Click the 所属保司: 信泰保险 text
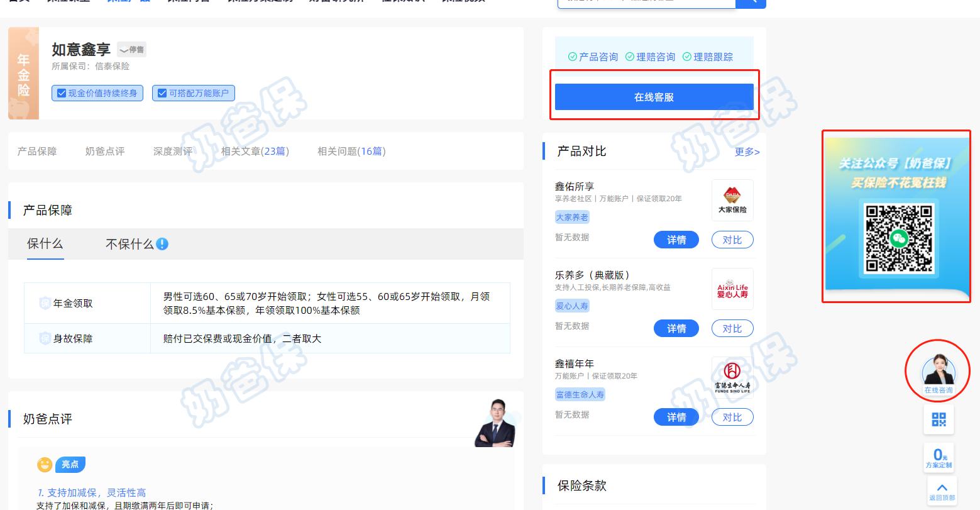 coord(91,66)
